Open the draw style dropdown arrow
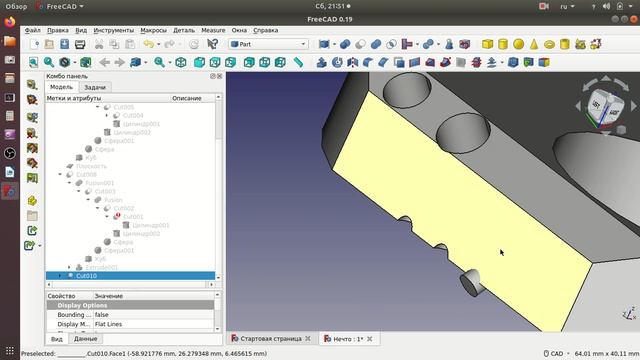This screenshot has width=640, height=360. coord(75,62)
